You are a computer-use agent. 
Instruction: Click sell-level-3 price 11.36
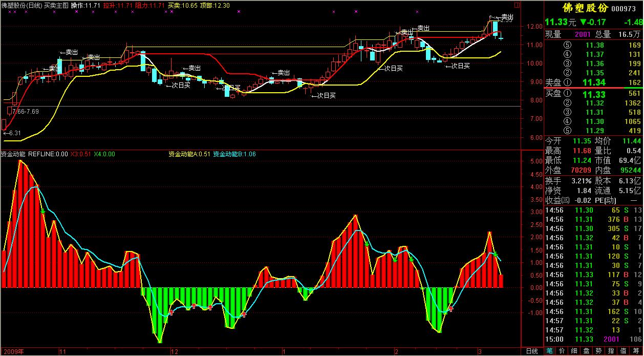(x=594, y=64)
